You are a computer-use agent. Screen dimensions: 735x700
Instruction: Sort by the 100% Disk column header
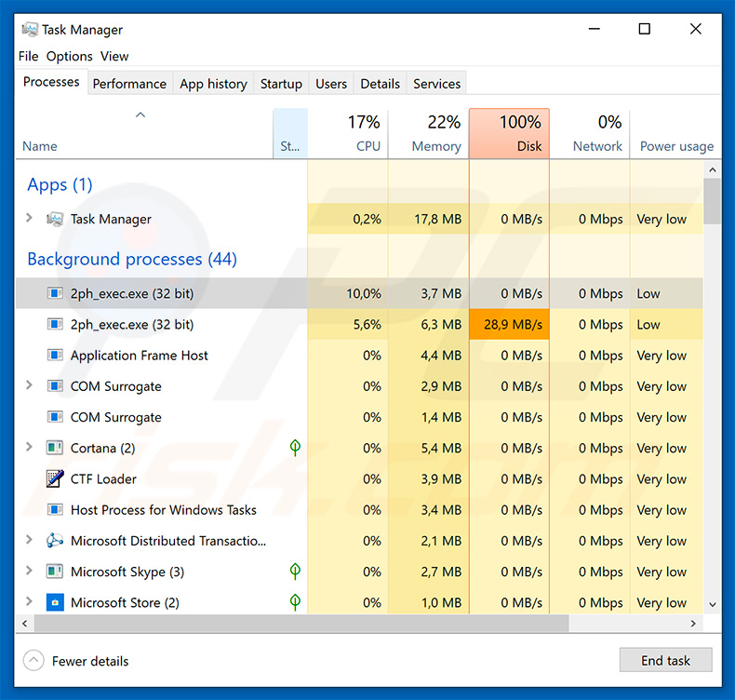[509, 134]
